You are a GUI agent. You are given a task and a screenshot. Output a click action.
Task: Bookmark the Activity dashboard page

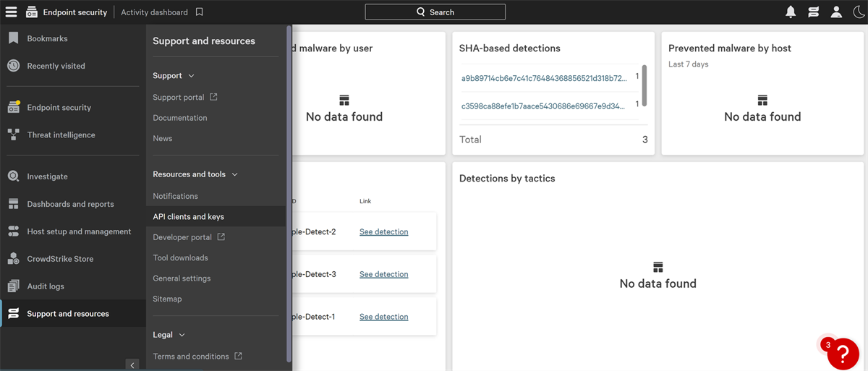point(200,12)
